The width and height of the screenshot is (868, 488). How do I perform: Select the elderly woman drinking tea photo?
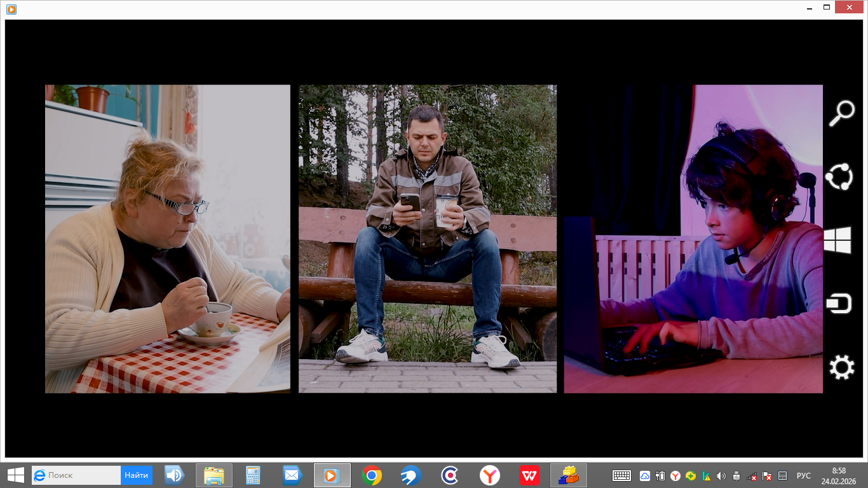click(x=167, y=239)
